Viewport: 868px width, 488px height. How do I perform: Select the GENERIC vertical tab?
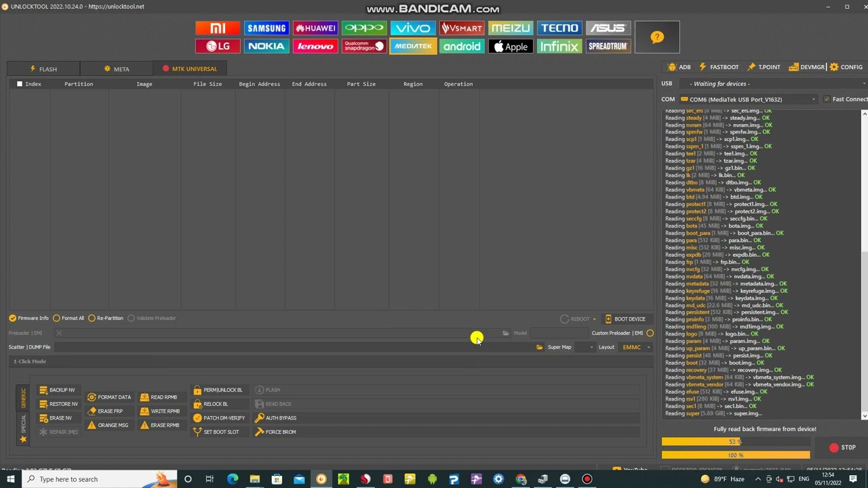coord(23,399)
